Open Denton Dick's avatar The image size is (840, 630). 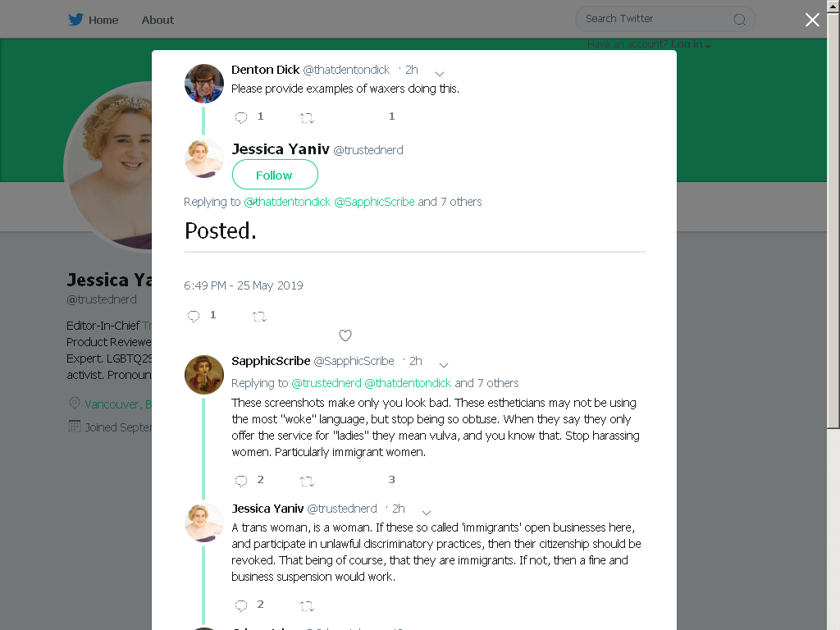tap(204, 84)
